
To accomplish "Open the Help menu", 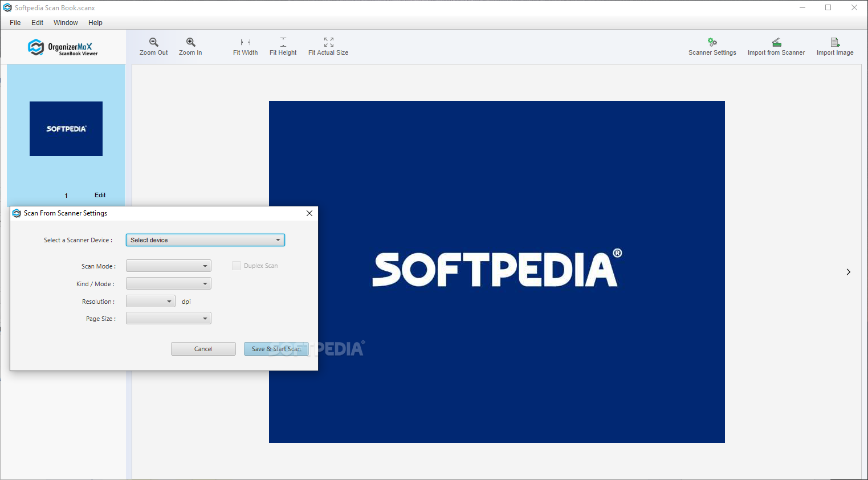I will click(x=95, y=23).
